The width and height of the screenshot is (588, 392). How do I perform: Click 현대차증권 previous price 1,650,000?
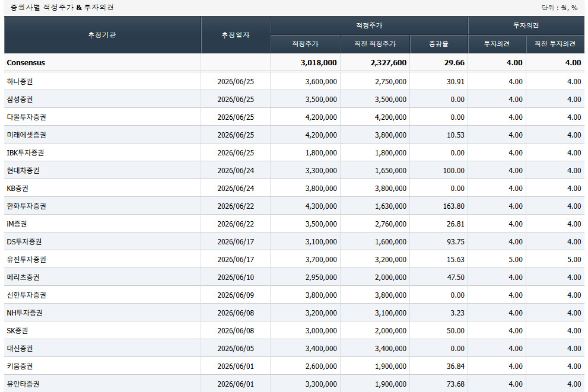tap(391, 171)
